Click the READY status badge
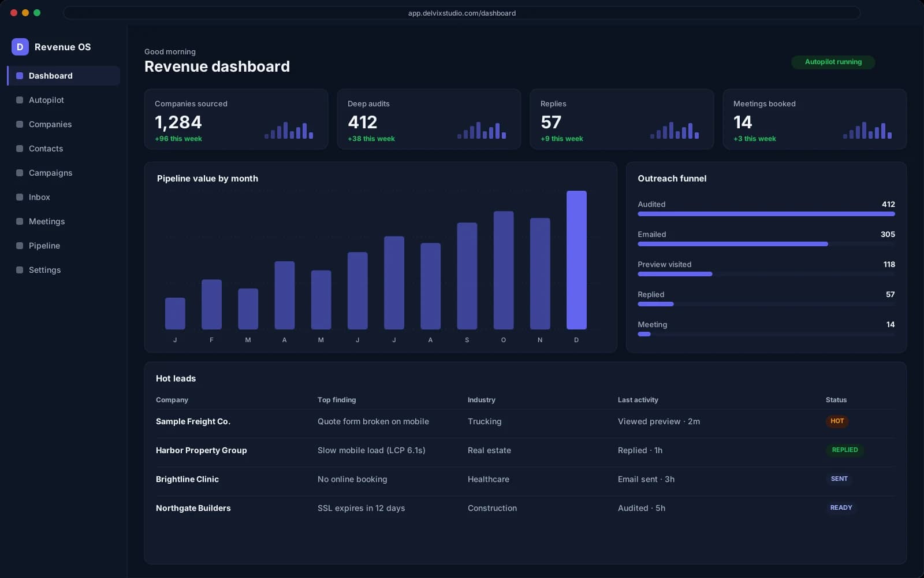This screenshot has width=924, height=578. (841, 507)
